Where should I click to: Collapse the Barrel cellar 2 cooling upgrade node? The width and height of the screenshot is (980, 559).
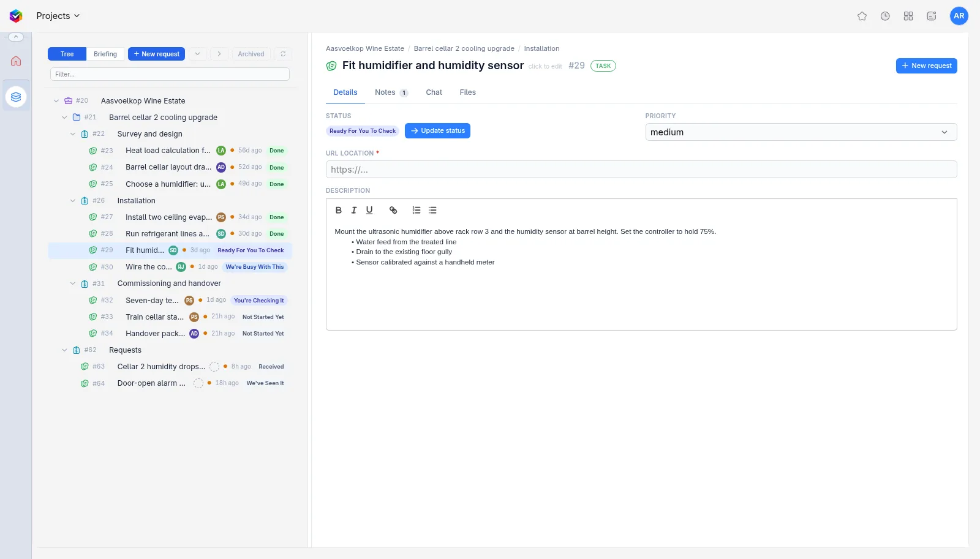tap(64, 118)
